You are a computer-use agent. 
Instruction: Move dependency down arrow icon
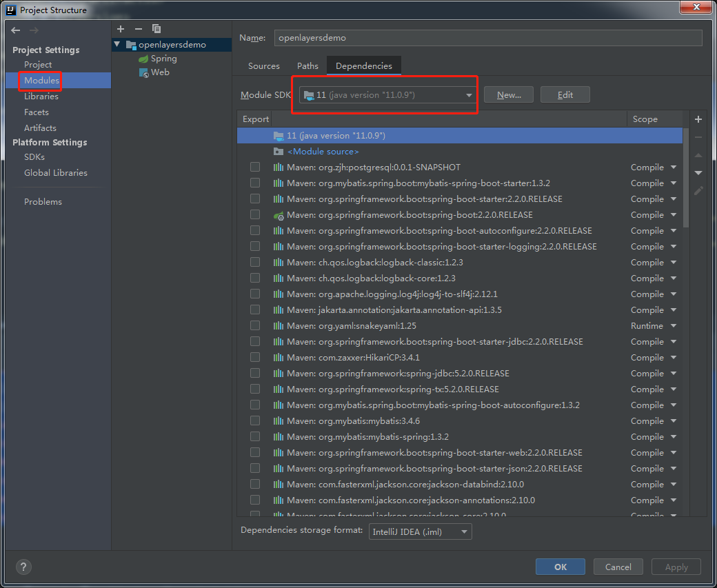pyautogui.click(x=698, y=173)
